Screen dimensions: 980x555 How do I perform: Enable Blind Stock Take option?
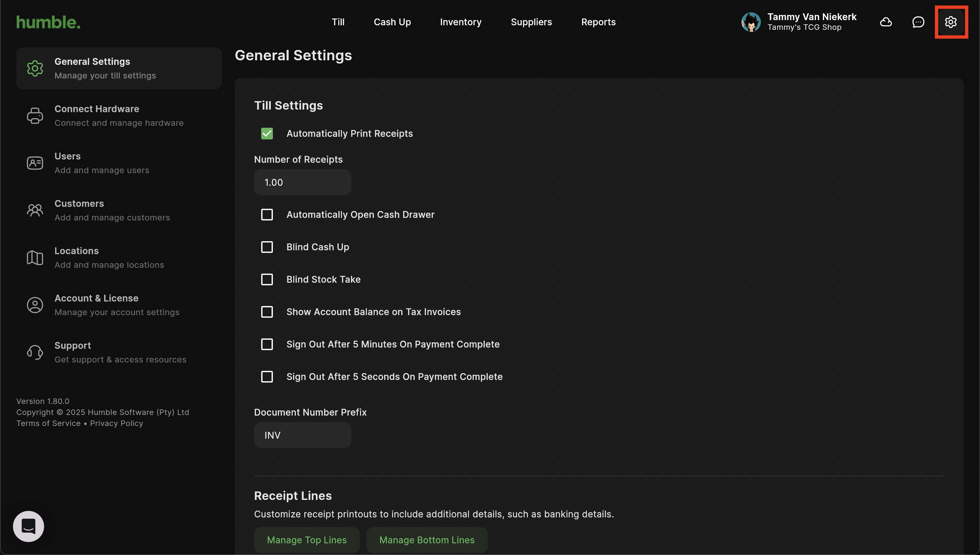tap(267, 279)
